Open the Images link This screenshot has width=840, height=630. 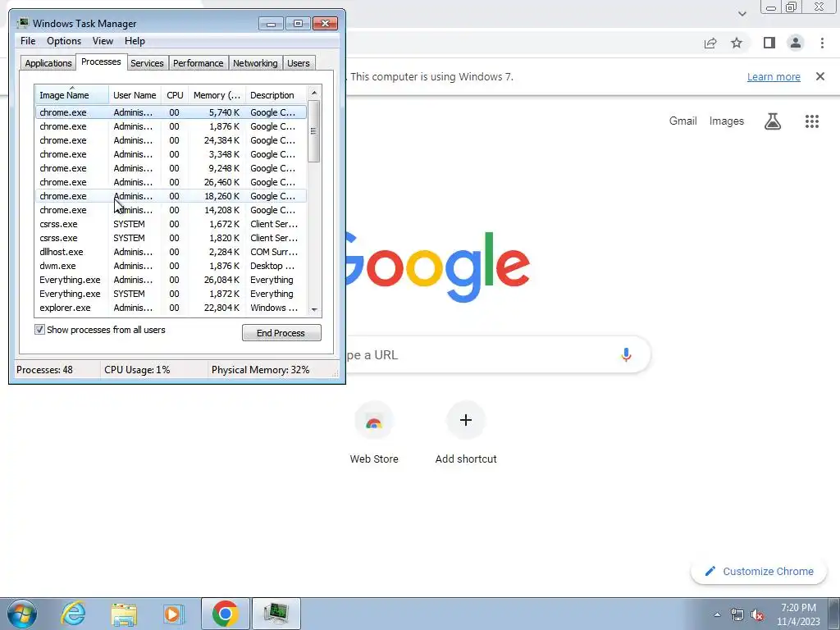coord(727,121)
